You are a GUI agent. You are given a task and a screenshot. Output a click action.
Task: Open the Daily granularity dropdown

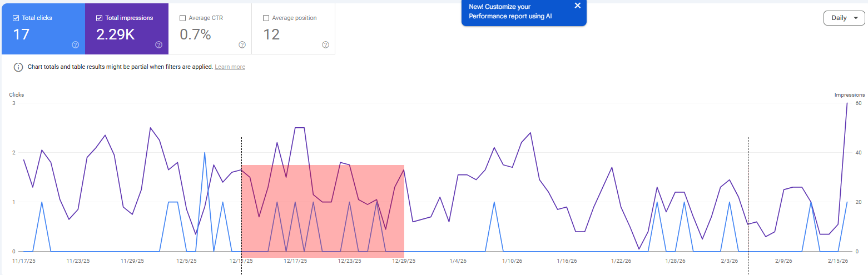click(844, 18)
